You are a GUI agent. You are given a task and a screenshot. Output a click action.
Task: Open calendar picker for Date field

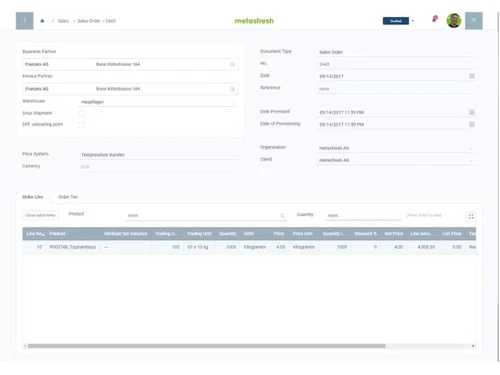(472, 76)
